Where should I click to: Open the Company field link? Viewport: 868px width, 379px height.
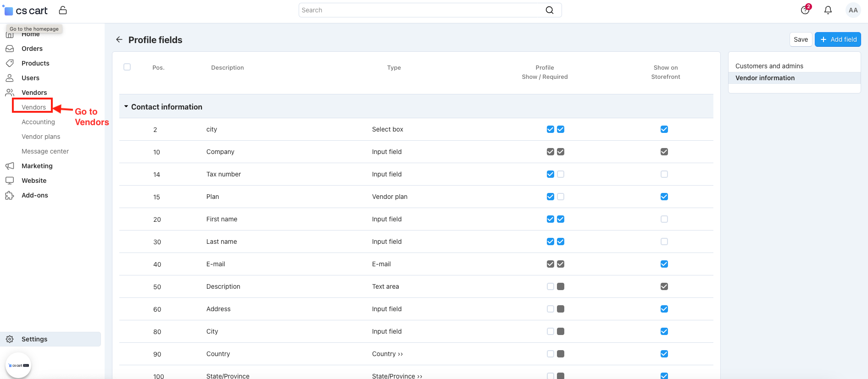tap(220, 152)
